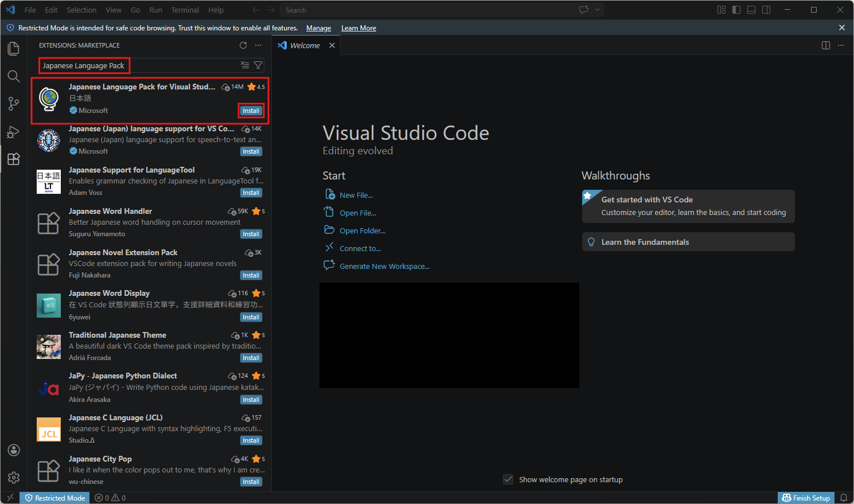
Task: Expand the chat dropdown arrow in title bar
Action: tap(598, 10)
